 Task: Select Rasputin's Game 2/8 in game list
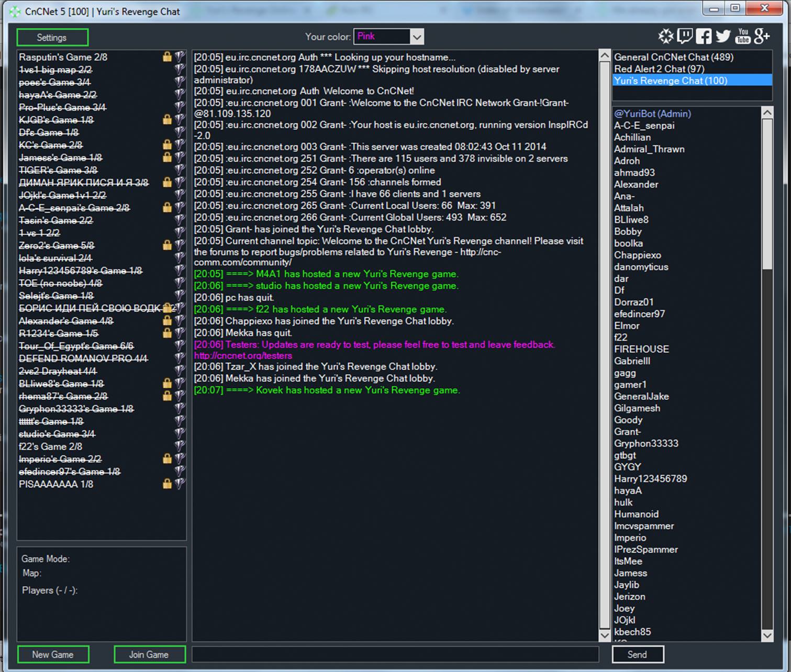coord(102,57)
